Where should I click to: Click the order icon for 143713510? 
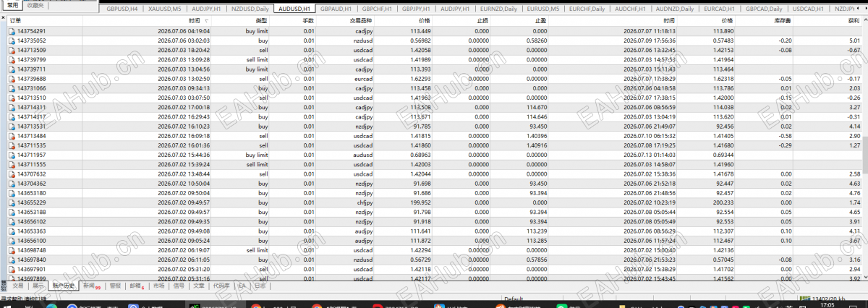coord(12,98)
